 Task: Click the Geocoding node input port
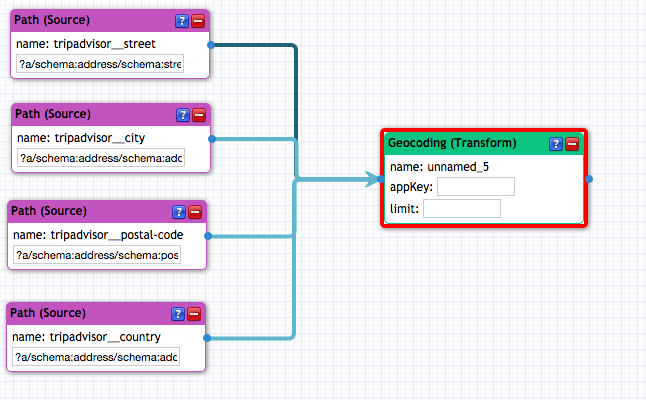[381, 179]
